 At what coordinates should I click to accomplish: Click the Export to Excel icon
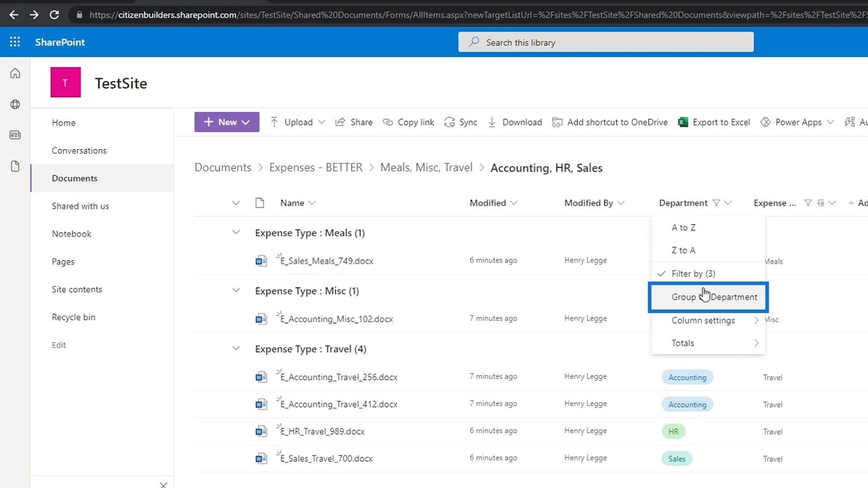coord(683,123)
